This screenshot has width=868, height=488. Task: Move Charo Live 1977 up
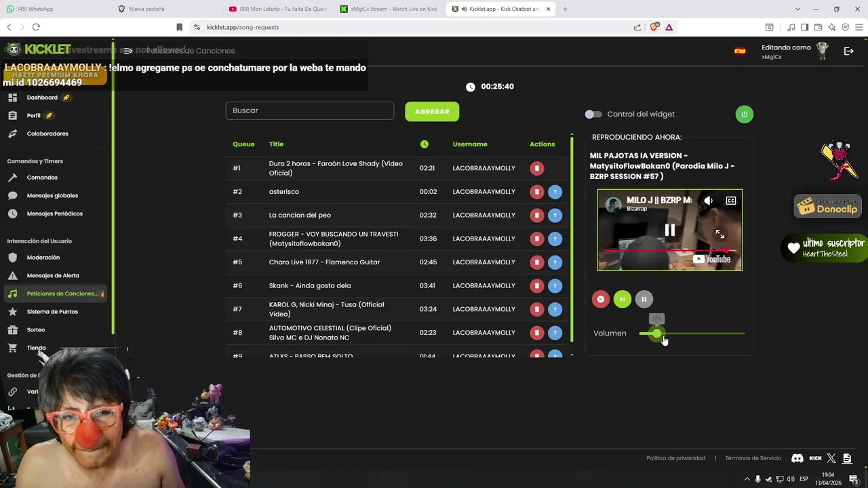555,262
